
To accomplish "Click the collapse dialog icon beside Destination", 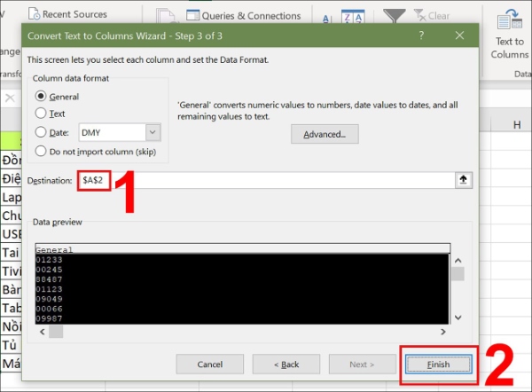I will pyautogui.click(x=462, y=179).
